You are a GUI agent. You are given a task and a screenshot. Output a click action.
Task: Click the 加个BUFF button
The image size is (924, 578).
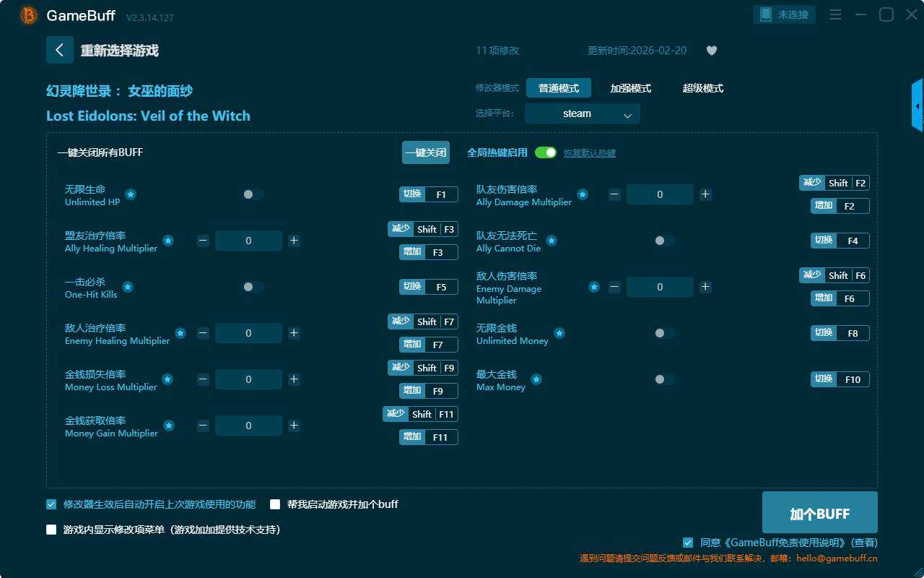[x=819, y=514]
